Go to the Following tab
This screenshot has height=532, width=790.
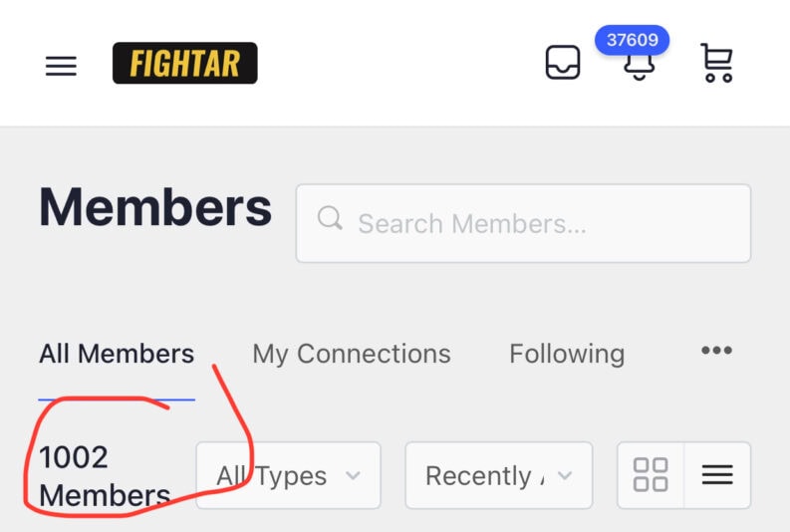click(x=567, y=354)
